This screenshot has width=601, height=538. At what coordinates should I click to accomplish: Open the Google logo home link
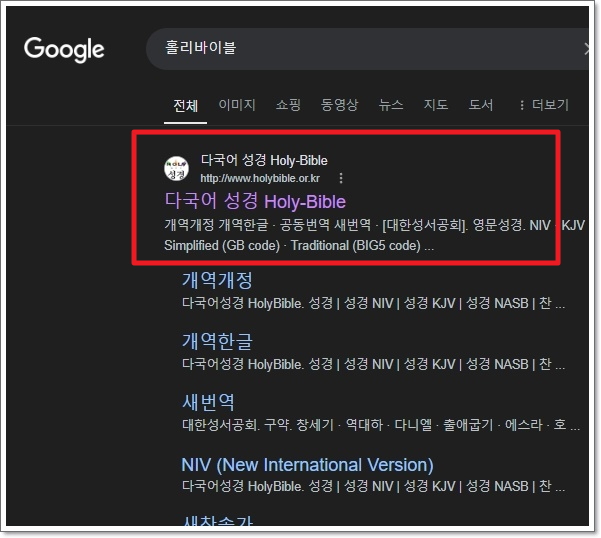[64, 49]
